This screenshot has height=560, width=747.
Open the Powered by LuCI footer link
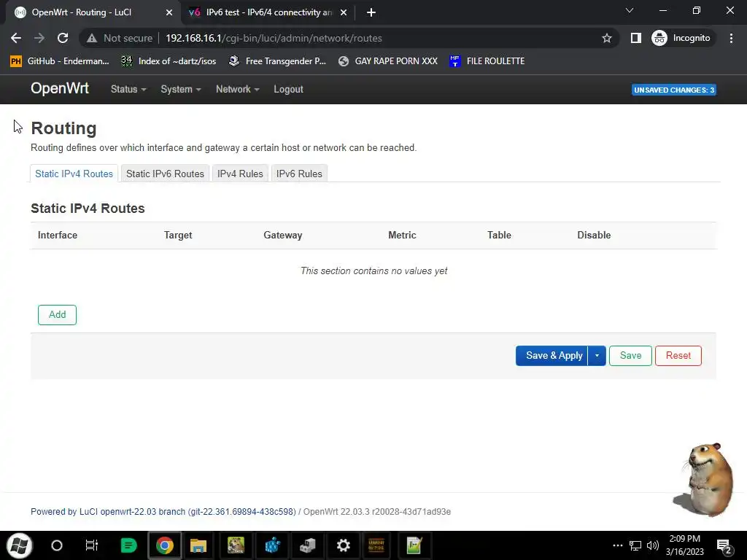tap(163, 512)
